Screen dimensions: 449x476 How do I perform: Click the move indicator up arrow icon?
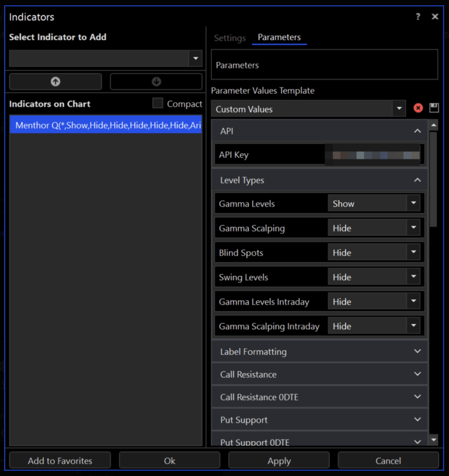click(55, 81)
